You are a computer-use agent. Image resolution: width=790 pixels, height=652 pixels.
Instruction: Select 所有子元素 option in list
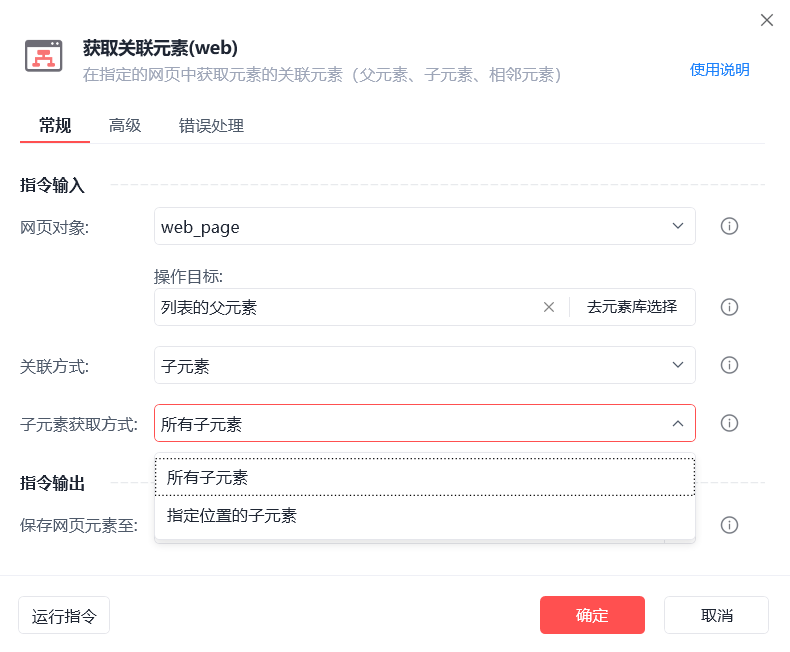tap(425, 477)
